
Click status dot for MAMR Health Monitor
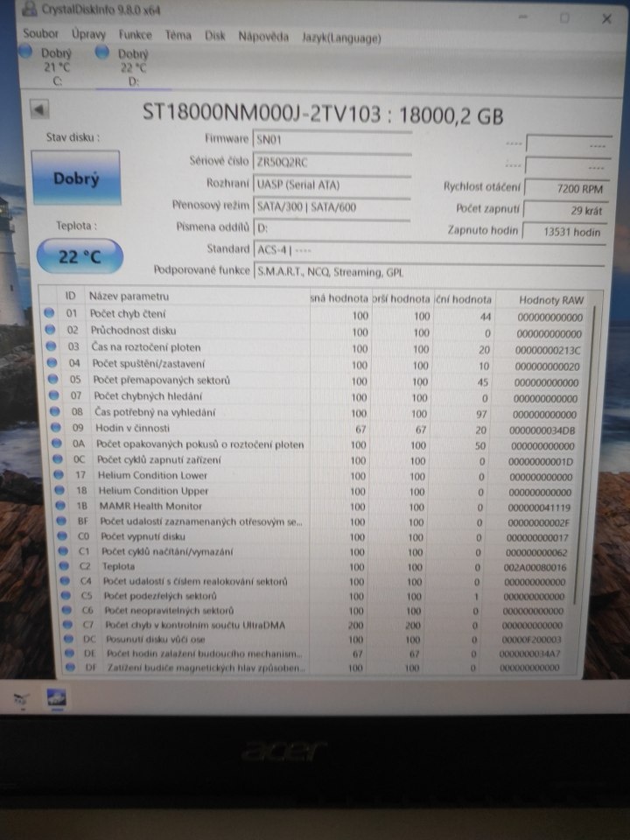[60, 505]
